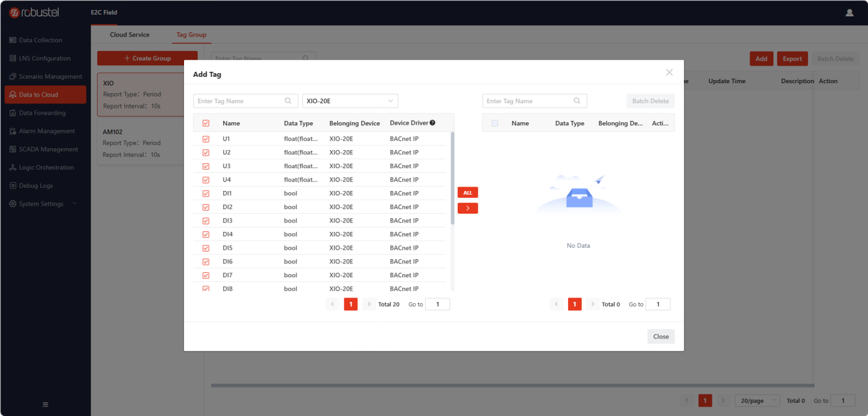Click the Device Driver help icon

[432, 123]
